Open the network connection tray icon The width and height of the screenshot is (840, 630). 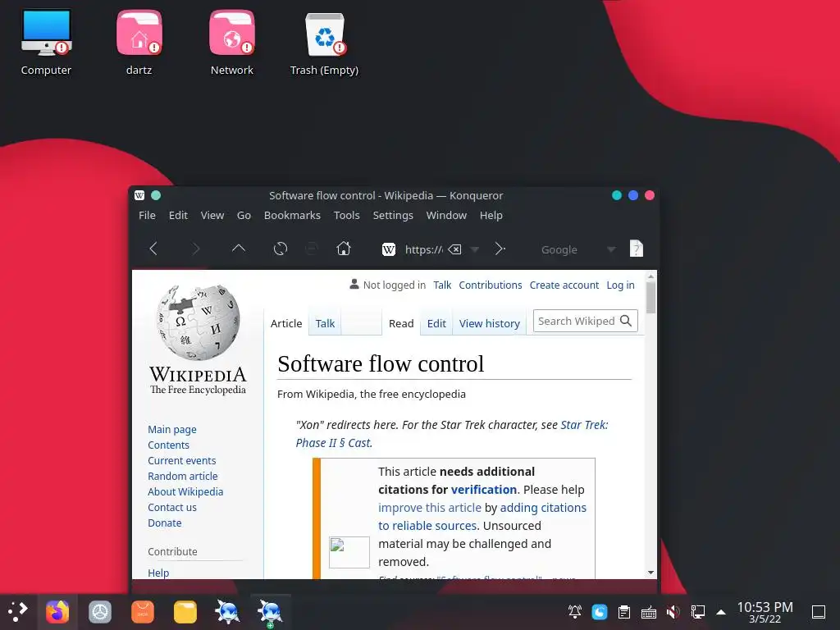[x=697, y=612]
